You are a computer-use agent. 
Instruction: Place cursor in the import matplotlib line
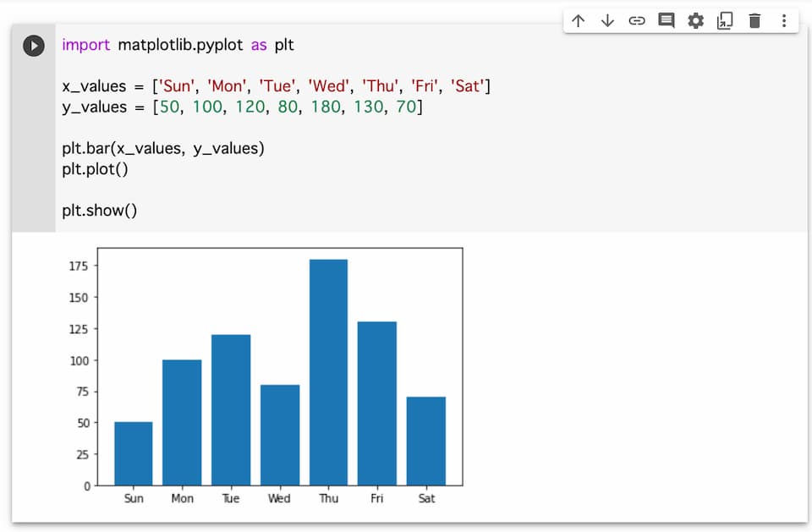[x=178, y=45]
